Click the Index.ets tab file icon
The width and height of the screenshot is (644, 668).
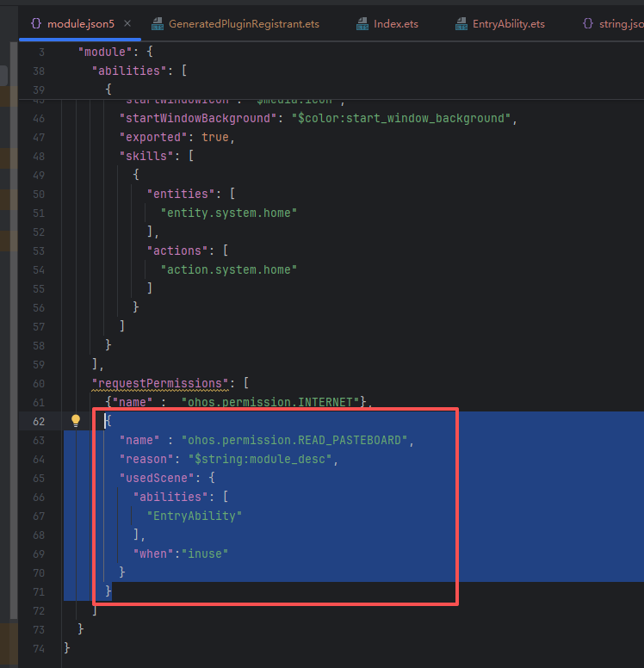click(x=362, y=23)
